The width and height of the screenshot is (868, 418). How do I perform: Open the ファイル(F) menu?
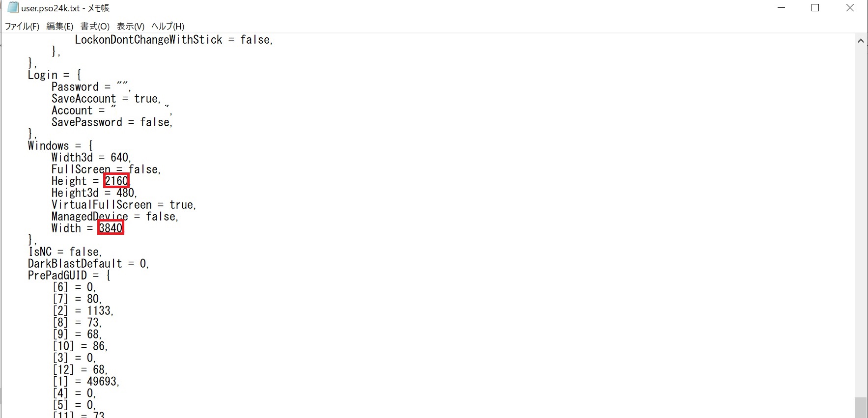pyautogui.click(x=22, y=27)
